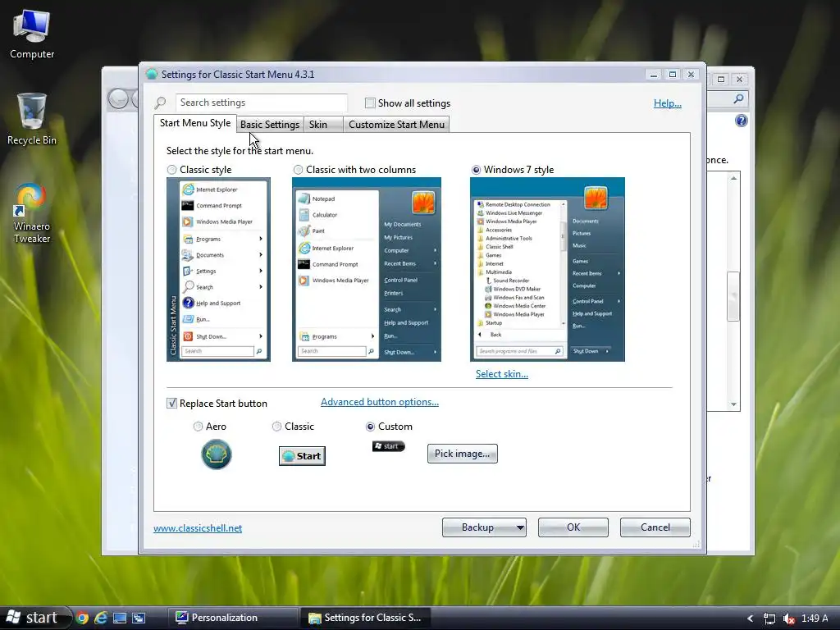
Task: Enable the Show all settings checkbox
Action: [370, 103]
